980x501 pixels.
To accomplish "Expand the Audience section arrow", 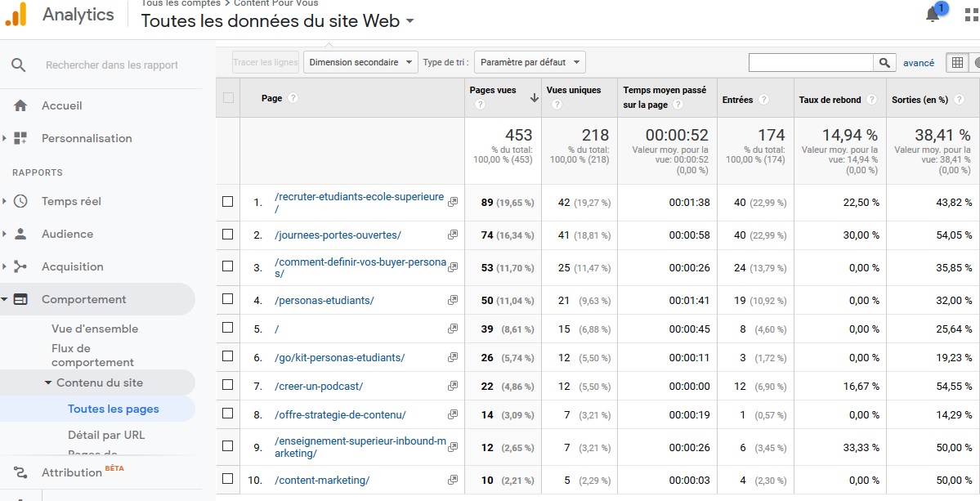I will click(x=4, y=234).
